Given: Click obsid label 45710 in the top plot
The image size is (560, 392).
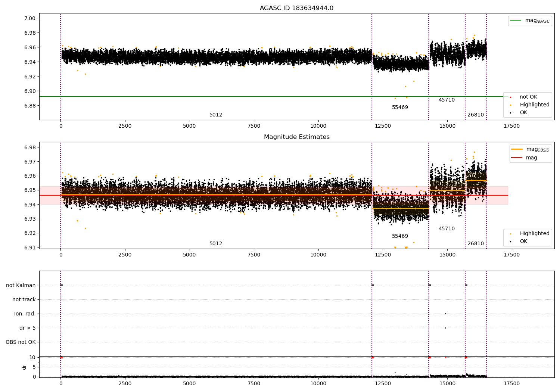Looking at the screenshot, I should click(x=447, y=100).
